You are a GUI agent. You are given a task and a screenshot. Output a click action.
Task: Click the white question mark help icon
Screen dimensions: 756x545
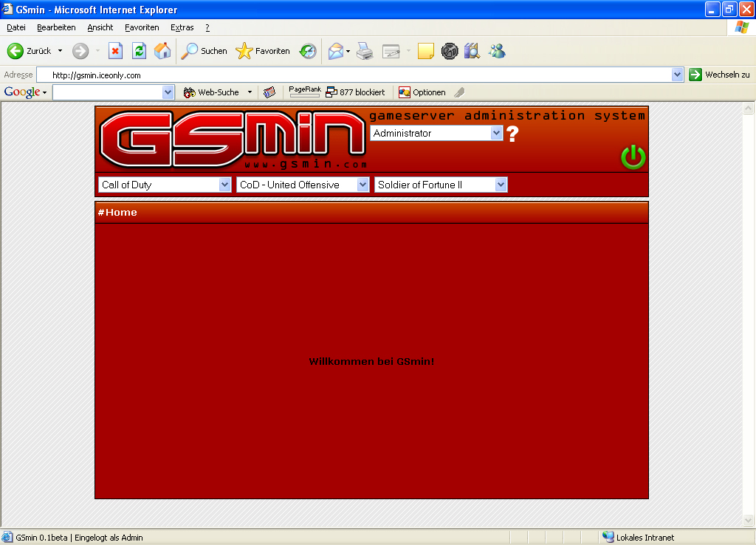512,134
